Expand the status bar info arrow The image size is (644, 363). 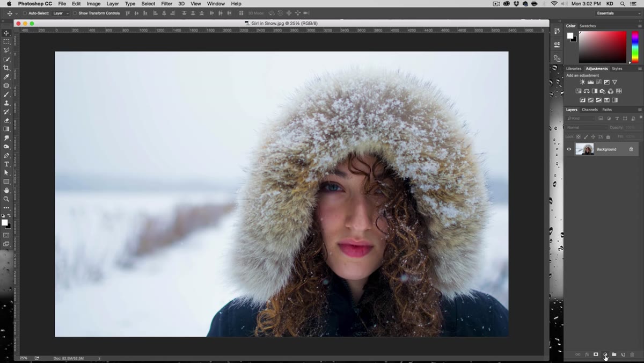[99, 358]
